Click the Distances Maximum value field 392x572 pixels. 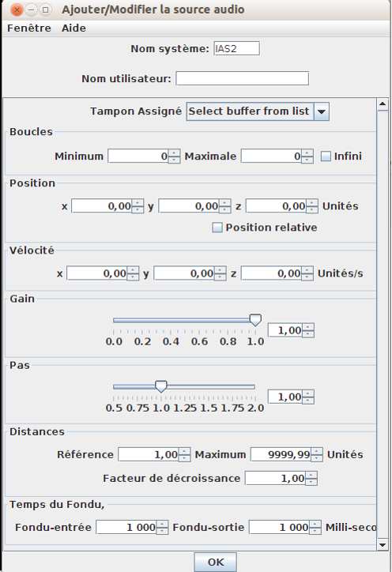(281, 454)
